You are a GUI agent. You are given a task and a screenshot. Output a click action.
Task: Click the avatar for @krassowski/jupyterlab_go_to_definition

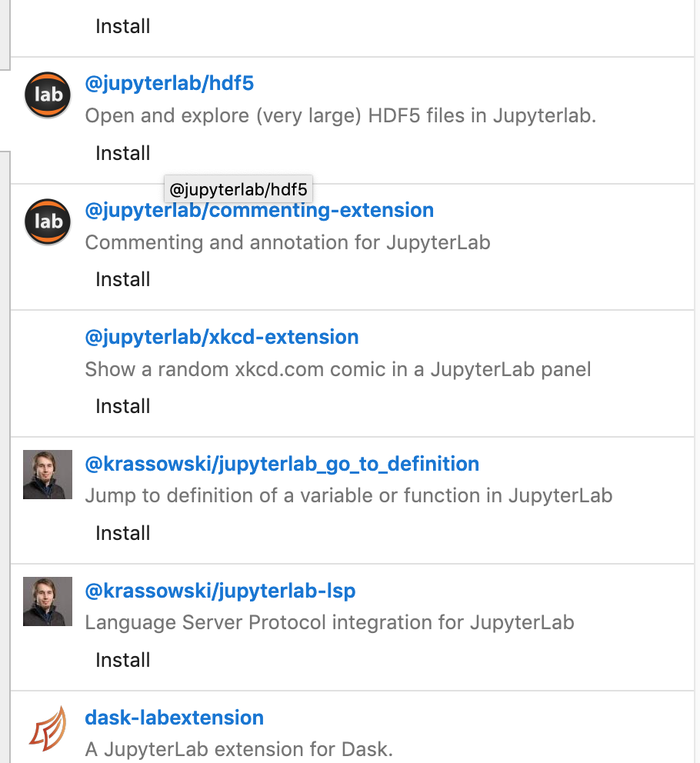[x=47, y=475]
